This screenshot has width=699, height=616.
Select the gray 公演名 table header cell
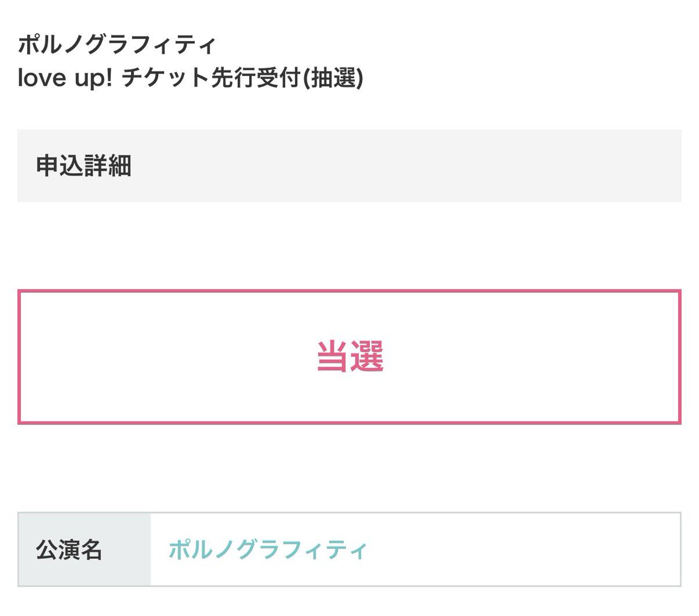pyautogui.click(x=84, y=550)
